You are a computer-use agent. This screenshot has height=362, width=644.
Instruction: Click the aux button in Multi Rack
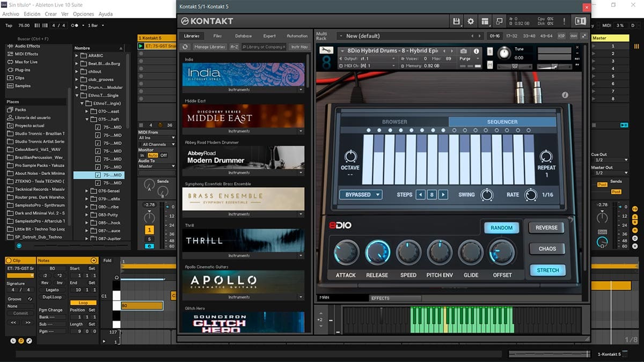click(574, 36)
